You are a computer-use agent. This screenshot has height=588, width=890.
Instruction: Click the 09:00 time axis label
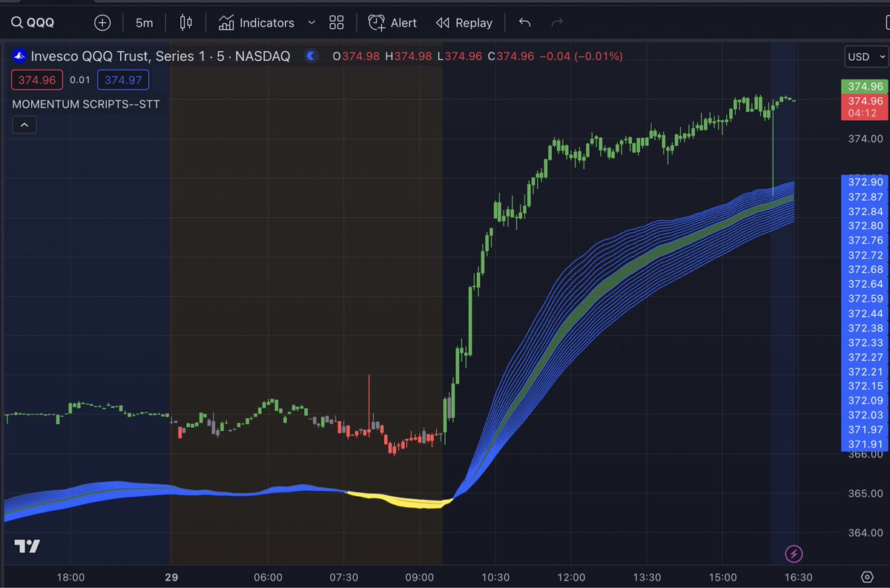[420, 577]
